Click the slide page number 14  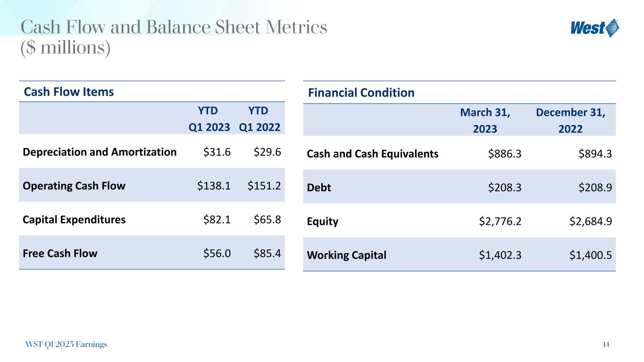click(606, 345)
